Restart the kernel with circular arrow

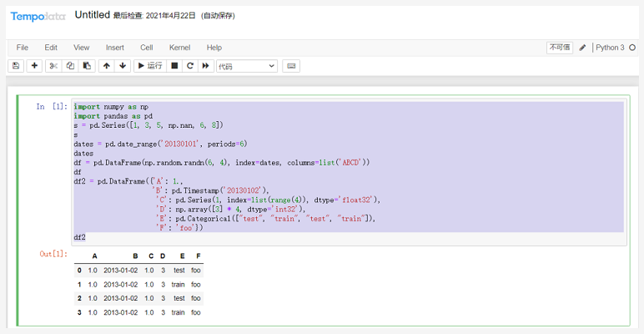190,66
